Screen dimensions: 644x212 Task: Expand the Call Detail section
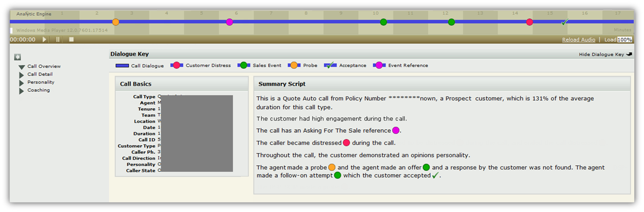coord(21,75)
